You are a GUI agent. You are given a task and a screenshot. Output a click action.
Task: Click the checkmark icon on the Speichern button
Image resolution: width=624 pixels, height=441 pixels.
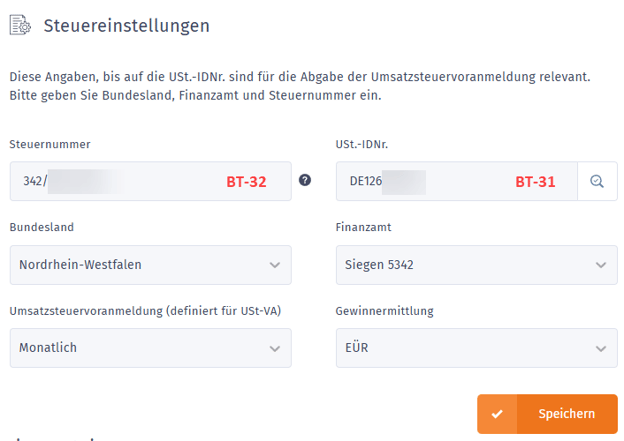[497, 414]
